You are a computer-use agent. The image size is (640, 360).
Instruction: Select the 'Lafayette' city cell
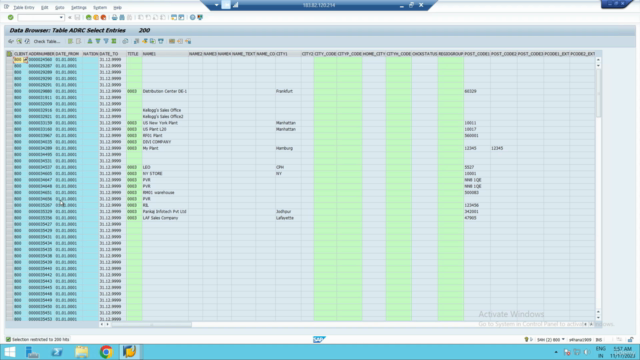coord(288,218)
